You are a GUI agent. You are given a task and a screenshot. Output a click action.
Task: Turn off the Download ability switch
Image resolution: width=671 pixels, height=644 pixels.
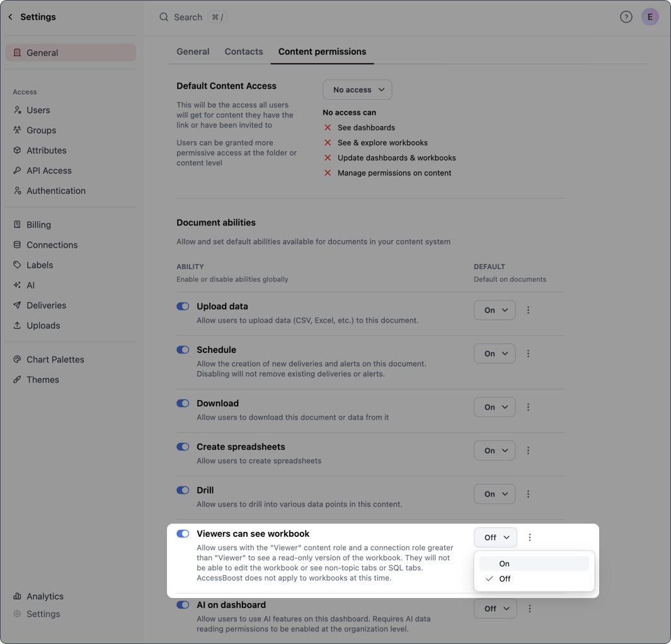click(x=183, y=403)
